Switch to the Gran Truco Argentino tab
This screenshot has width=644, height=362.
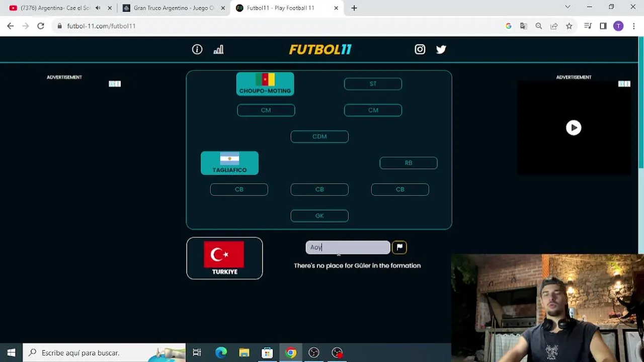click(x=174, y=8)
